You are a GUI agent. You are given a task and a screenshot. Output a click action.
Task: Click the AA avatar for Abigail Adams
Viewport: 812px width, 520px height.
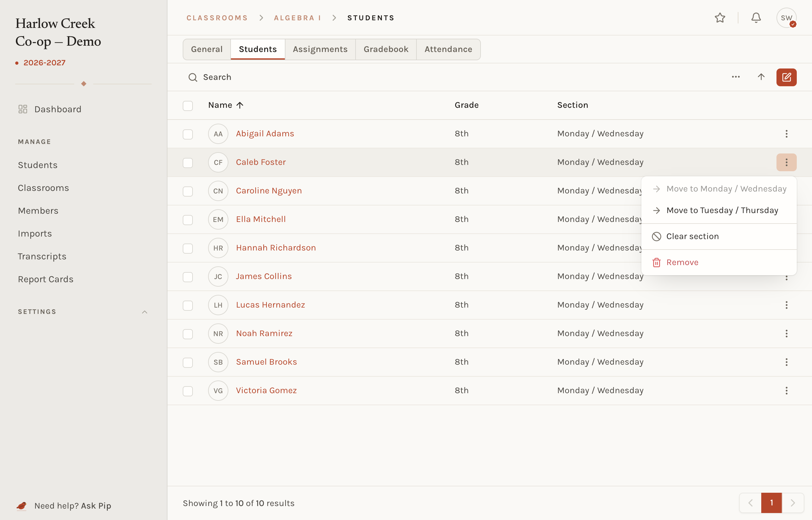(x=218, y=134)
